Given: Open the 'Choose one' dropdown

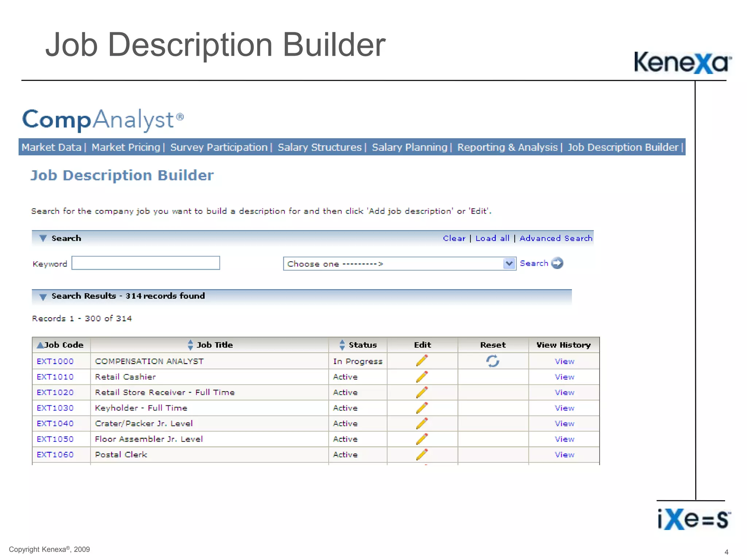Looking at the screenshot, I should [399, 264].
